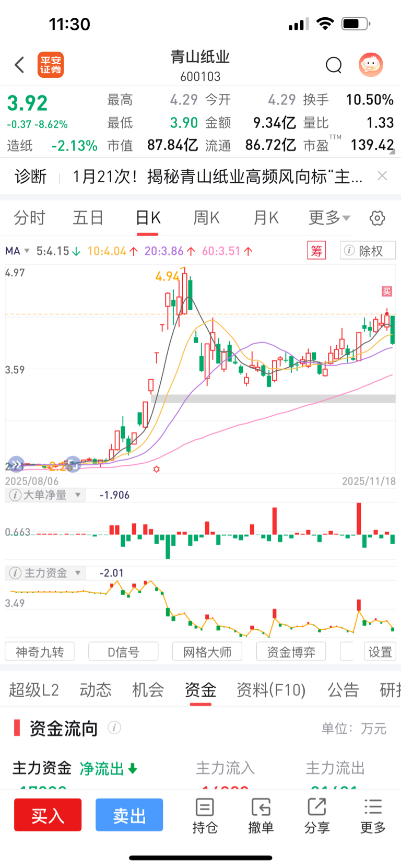
Task: Tap the 量比 1.33 value
Action: (380, 123)
